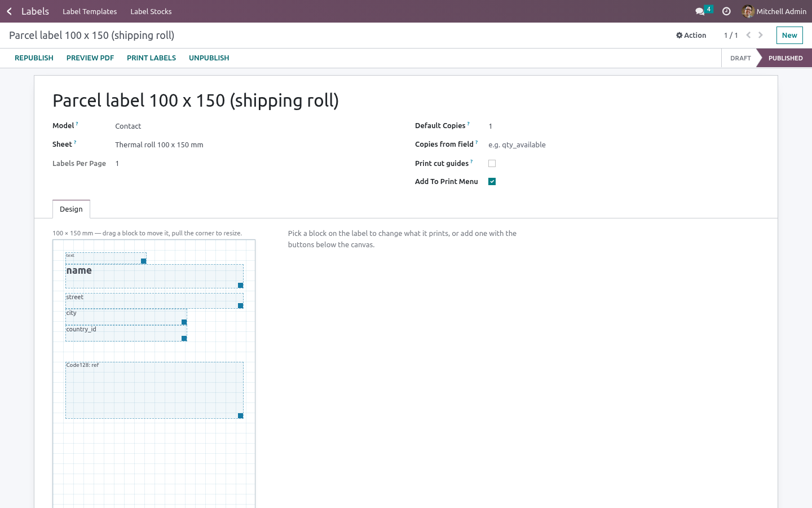Click UNPUBLISH button
The width and height of the screenshot is (812, 508).
point(209,58)
